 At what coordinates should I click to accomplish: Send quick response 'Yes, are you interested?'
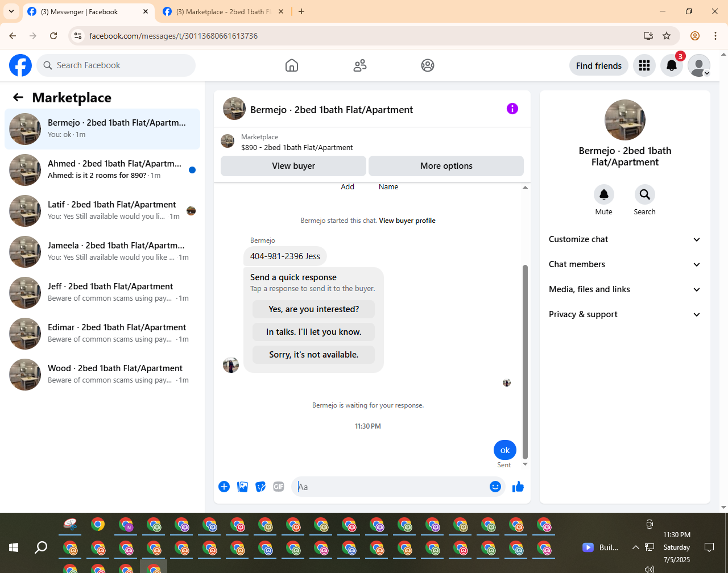point(314,309)
